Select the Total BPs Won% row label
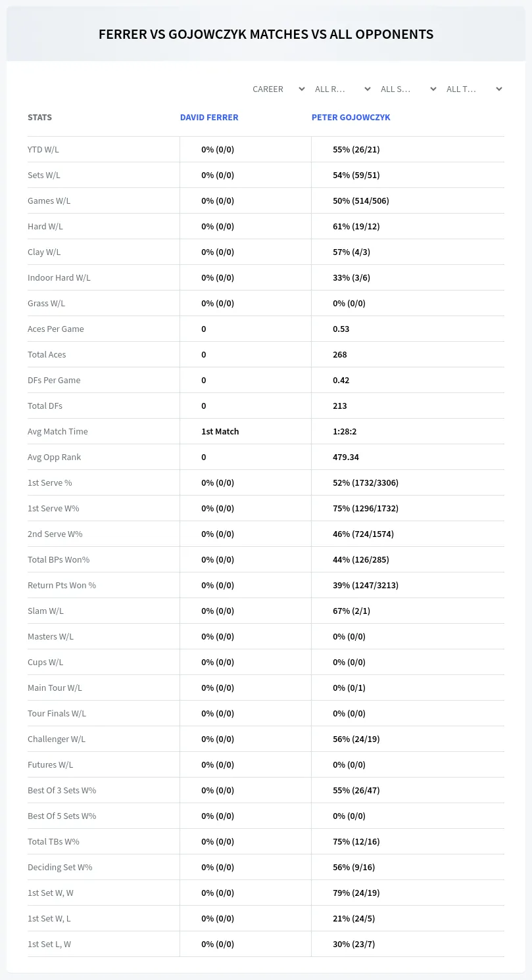 click(59, 559)
